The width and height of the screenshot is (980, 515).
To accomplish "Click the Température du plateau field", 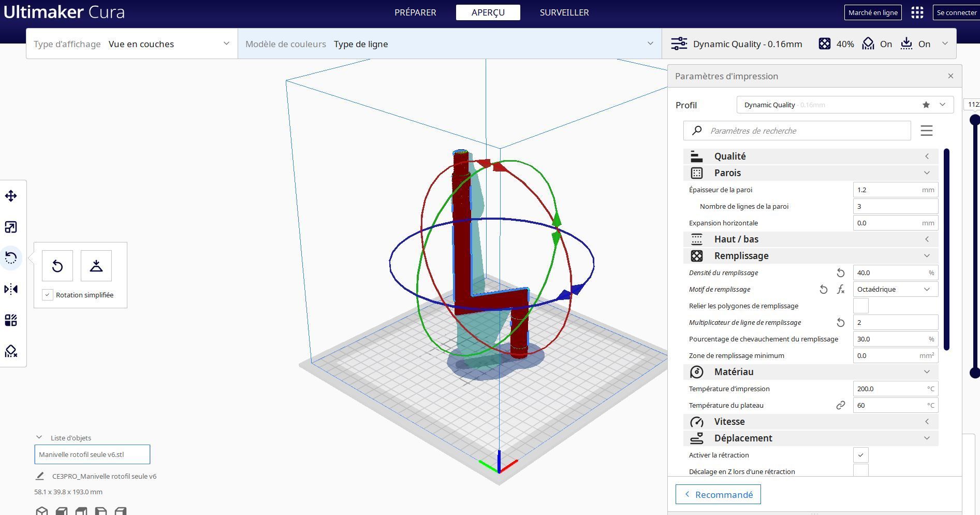I will coord(896,405).
